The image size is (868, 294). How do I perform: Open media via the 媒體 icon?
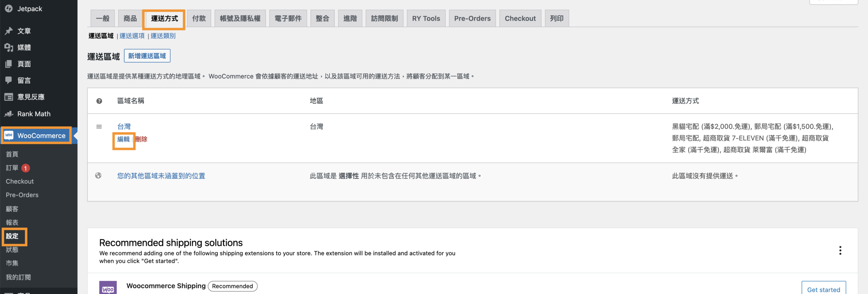click(x=9, y=47)
